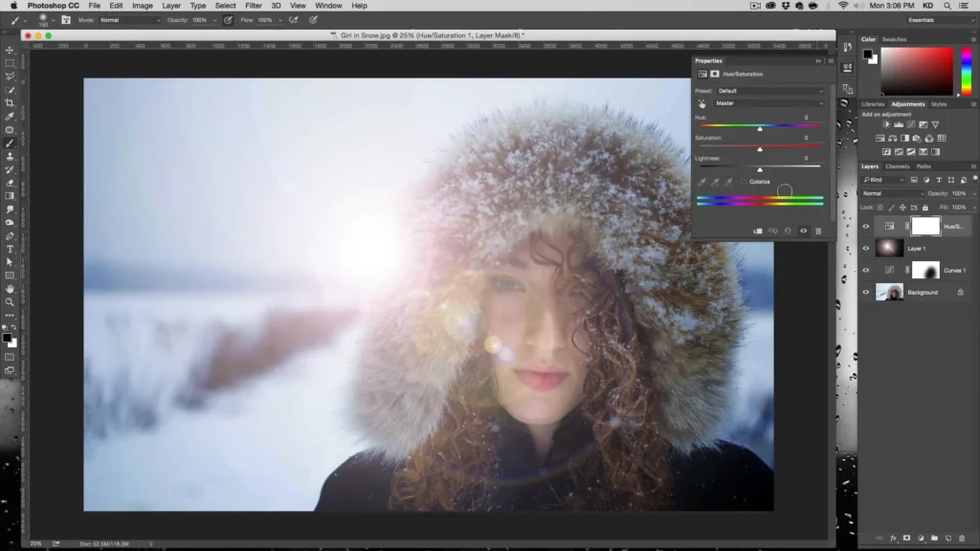Select the Rectangular Marquee tool

(x=10, y=63)
